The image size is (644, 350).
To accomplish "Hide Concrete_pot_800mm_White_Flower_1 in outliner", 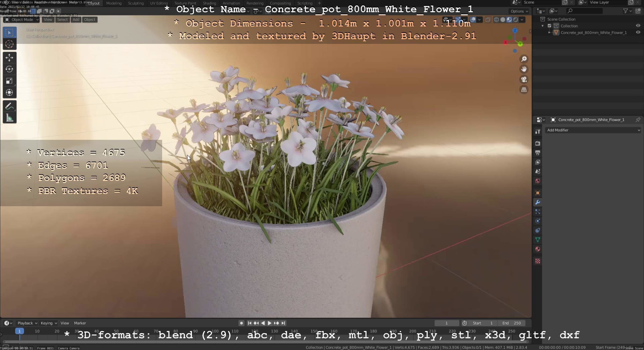I will 638,32.
